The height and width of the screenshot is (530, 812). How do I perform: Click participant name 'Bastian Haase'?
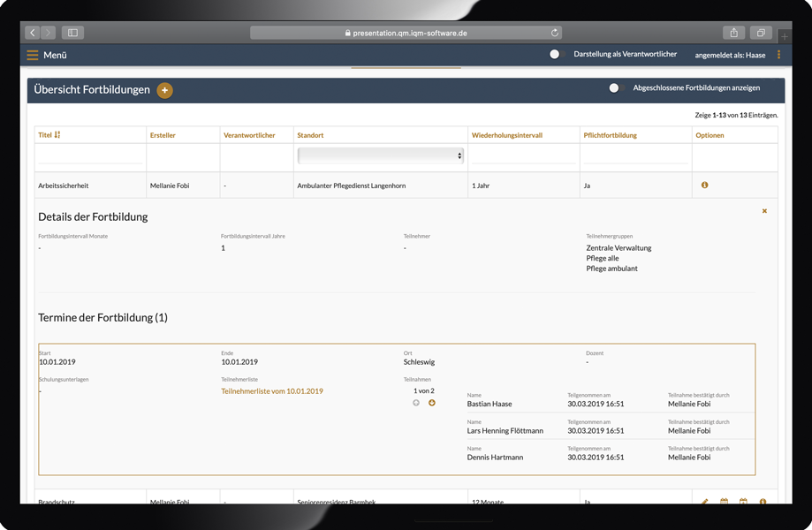pyautogui.click(x=489, y=404)
